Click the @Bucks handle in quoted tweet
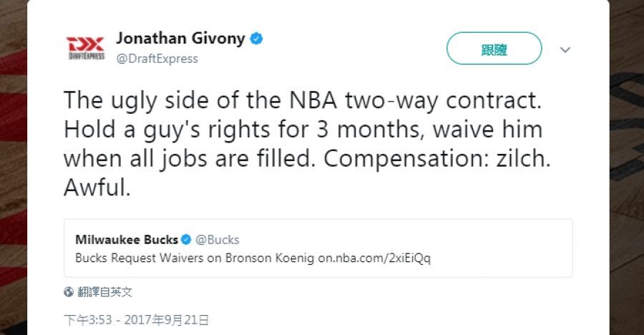The image size is (644, 335). (218, 240)
